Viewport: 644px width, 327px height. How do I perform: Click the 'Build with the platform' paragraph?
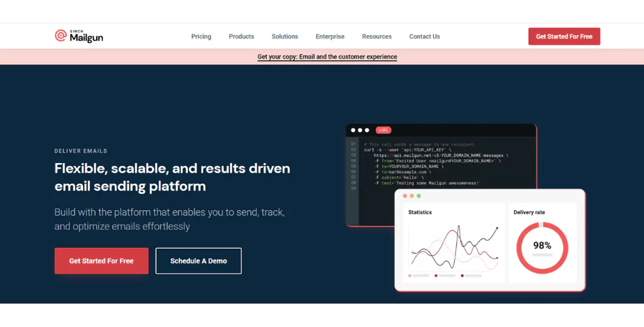170,219
